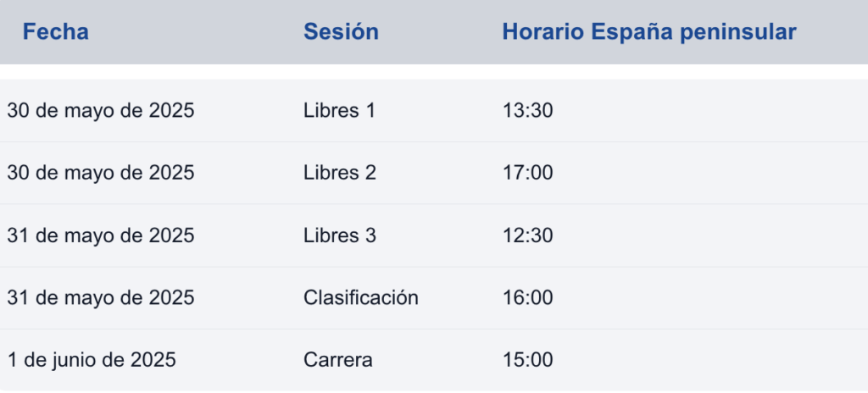Image resolution: width=868 pixels, height=393 pixels.
Task: Click the 17:00 time cell
Action: click(x=527, y=173)
